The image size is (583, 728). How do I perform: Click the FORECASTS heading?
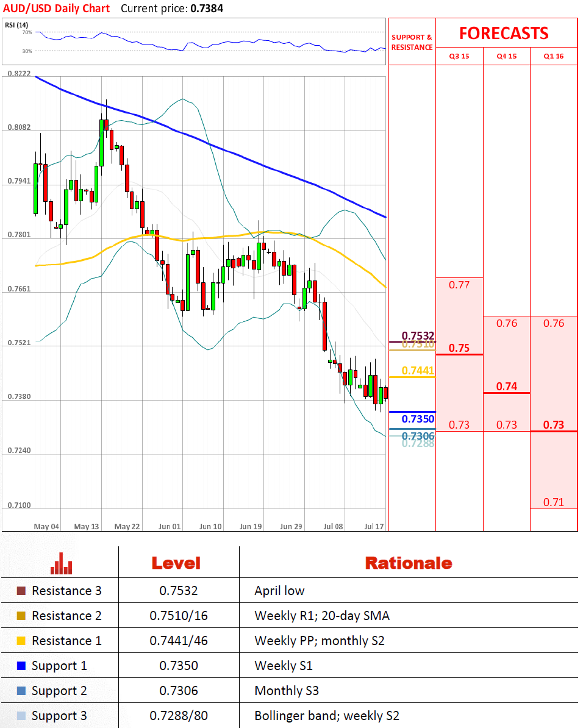[x=504, y=33]
